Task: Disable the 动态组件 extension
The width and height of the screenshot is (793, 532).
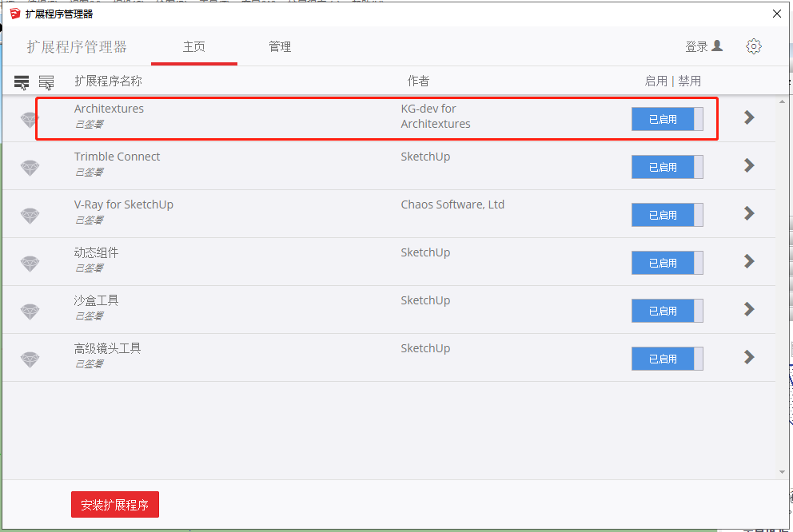Action: [667, 263]
